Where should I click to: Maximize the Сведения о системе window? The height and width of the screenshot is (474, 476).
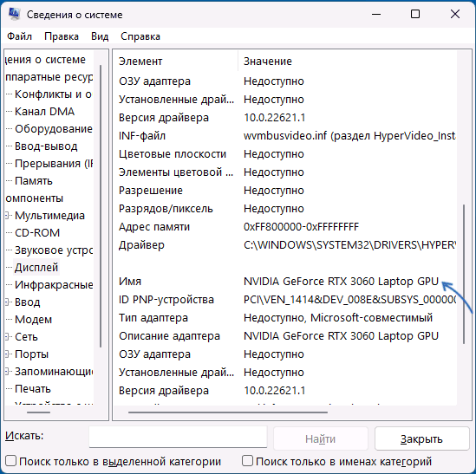(x=415, y=14)
